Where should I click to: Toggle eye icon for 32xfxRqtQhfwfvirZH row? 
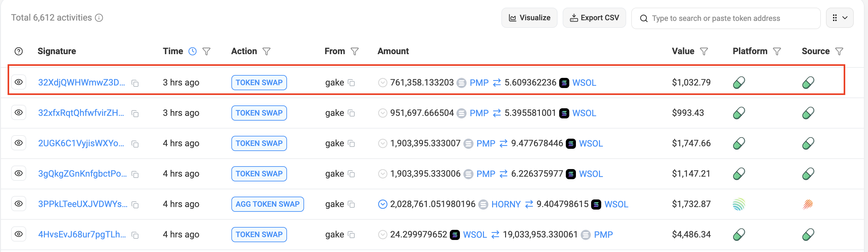coord(19,113)
